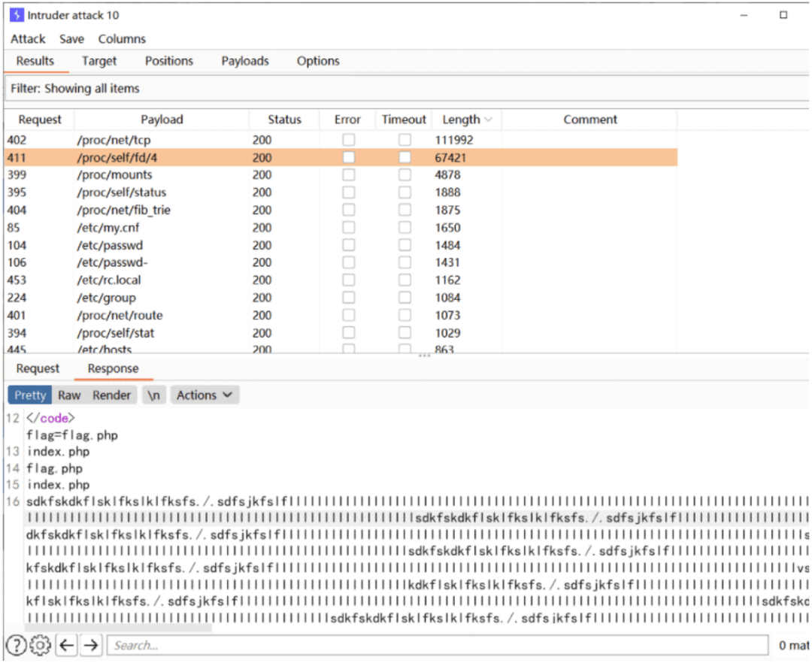
Task: Tick Error checkbox for /etc/my.cnf row
Action: tap(349, 227)
